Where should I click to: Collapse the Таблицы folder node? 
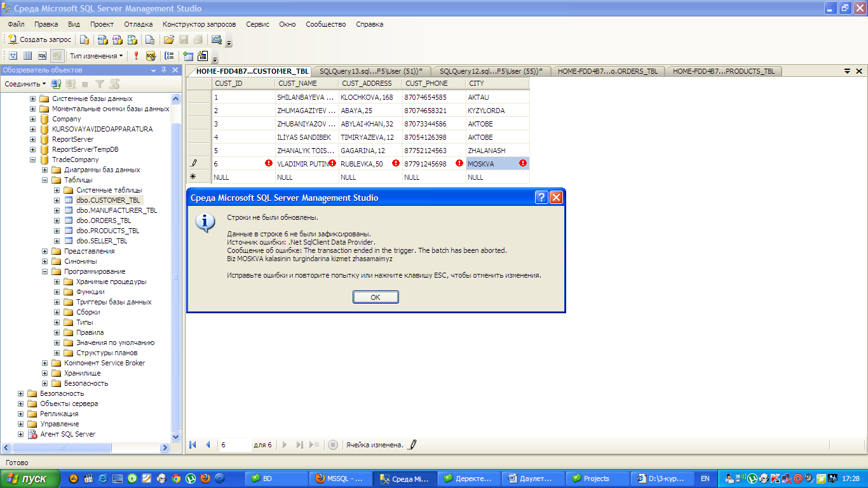click(45, 180)
